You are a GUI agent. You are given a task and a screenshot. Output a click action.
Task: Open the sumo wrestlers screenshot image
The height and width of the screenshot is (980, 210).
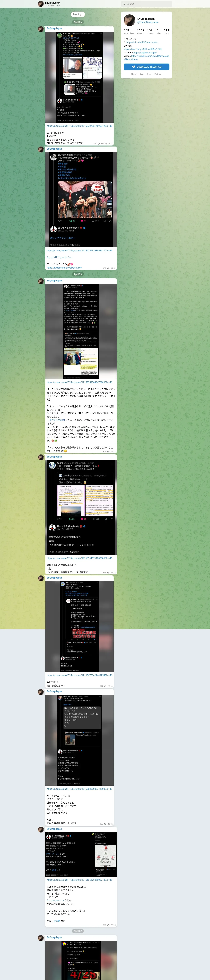81,200
